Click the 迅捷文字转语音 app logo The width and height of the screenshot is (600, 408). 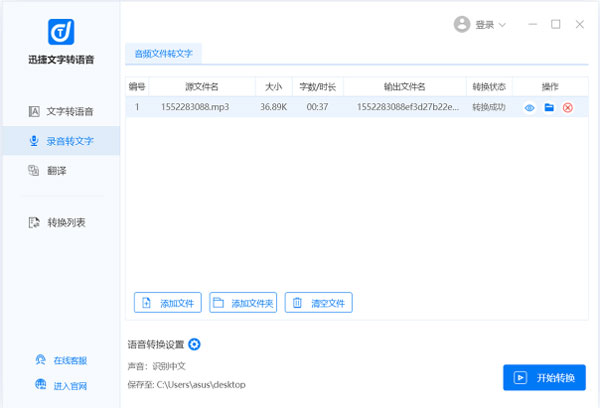click(60, 34)
